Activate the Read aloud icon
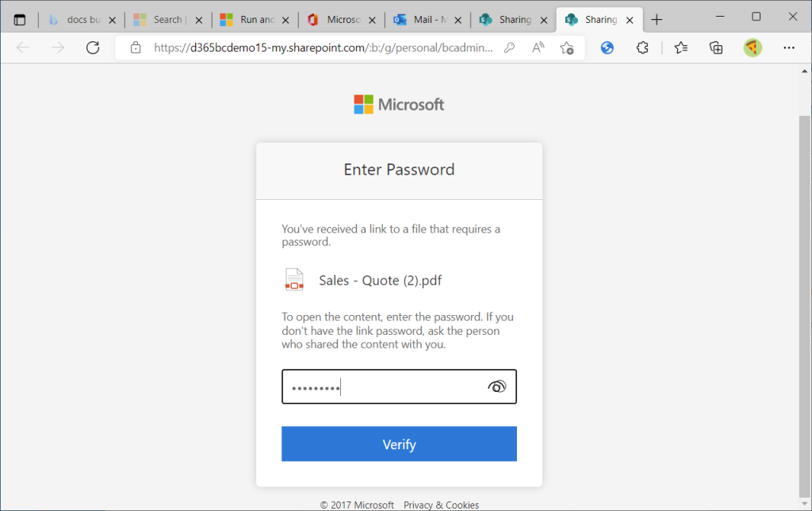The height and width of the screenshot is (511, 812). pos(538,48)
